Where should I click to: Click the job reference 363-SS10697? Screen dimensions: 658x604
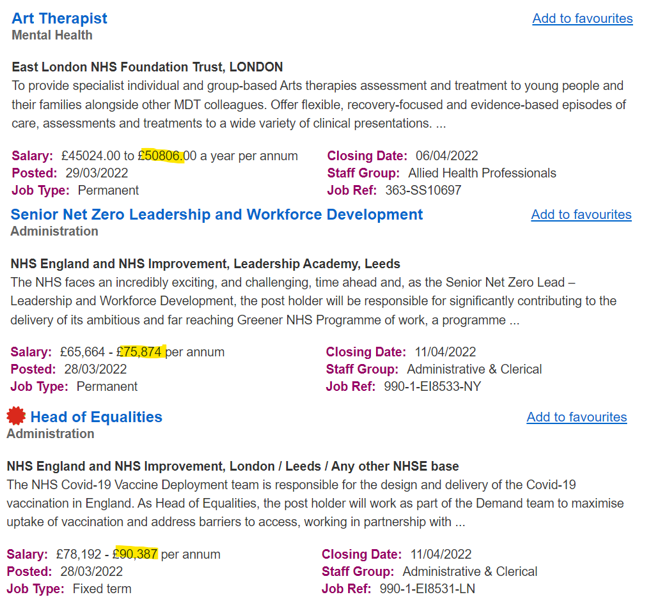(425, 190)
